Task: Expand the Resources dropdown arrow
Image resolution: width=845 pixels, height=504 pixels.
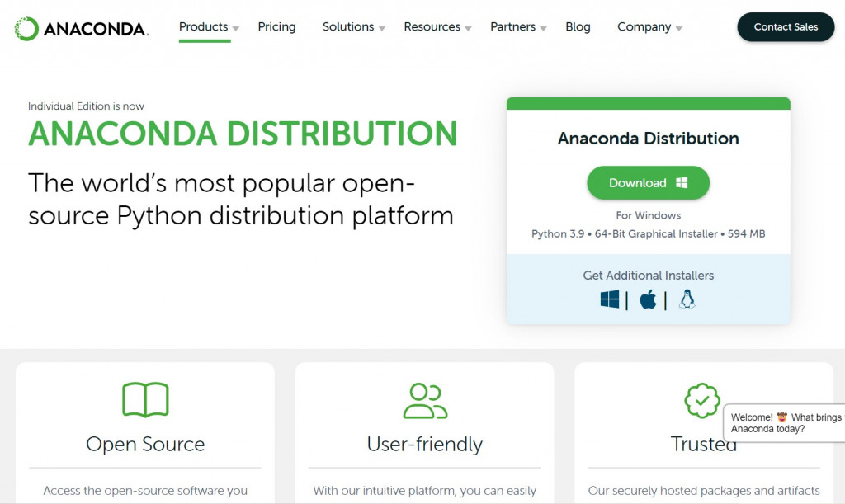Action: pyautogui.click(x=468, y=29)
